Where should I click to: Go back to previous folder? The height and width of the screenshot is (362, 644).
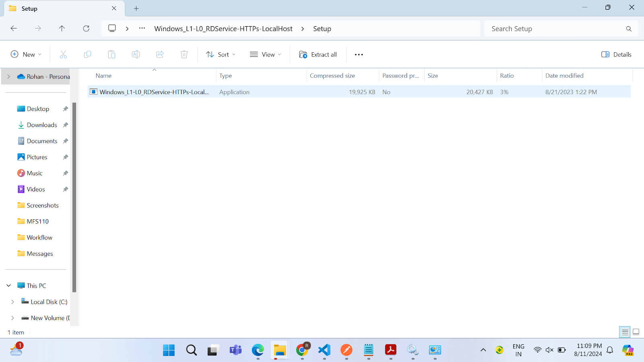click(x=14, y=29)
